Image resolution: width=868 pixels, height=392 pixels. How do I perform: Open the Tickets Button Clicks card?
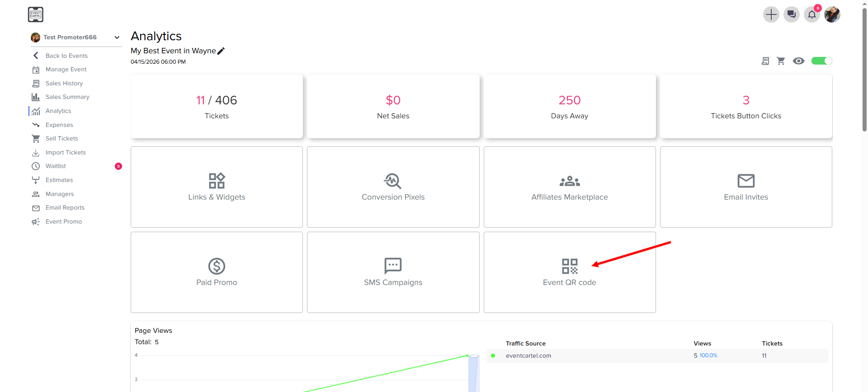[746, 107]
